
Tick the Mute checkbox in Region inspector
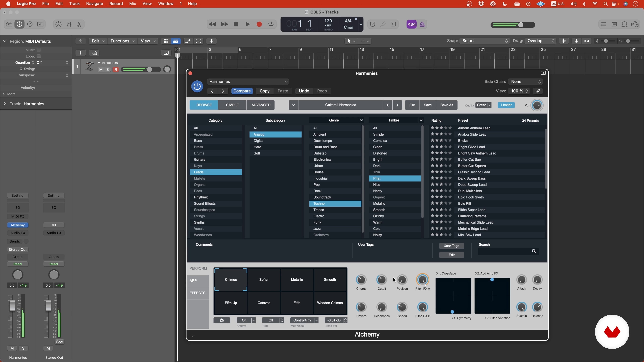39,50
